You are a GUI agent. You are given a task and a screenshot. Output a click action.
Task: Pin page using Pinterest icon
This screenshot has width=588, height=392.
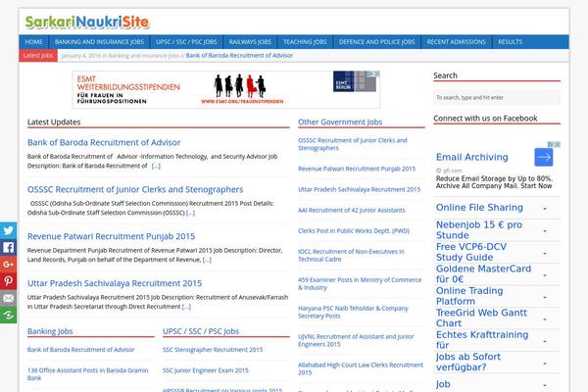click(x=8, y=281)
